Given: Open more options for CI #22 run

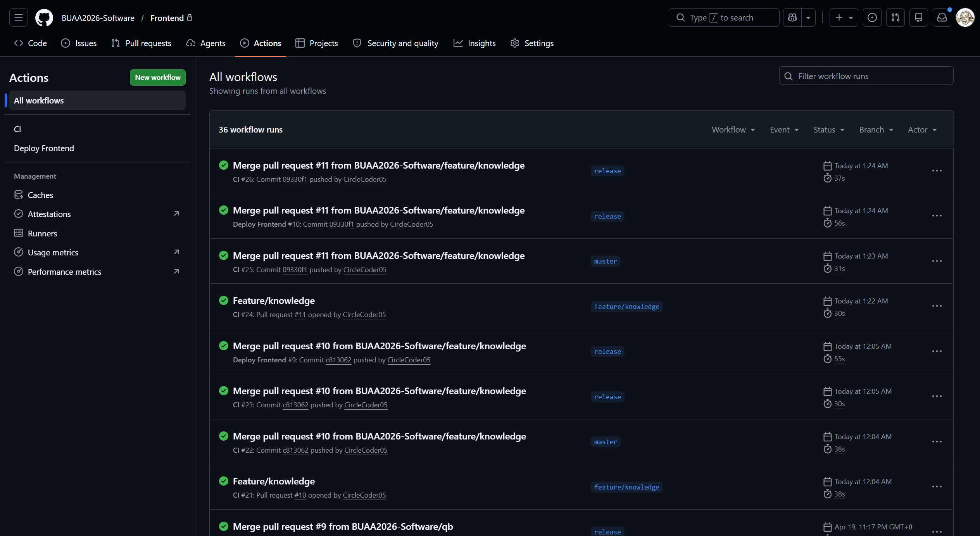Looking at the screenshot, I should tap(937, 441).
